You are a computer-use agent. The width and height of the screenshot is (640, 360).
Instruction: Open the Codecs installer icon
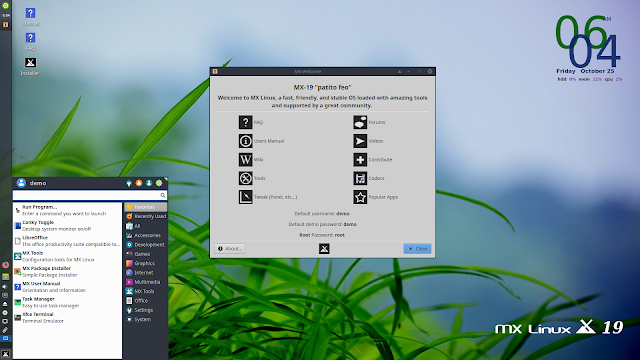pyautogui.click(x=360, y=178)
